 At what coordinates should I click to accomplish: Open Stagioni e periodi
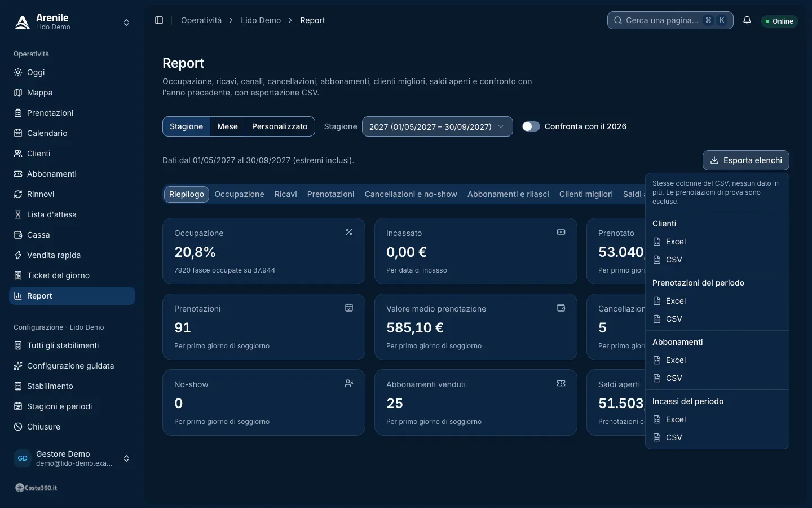point(72,406)
